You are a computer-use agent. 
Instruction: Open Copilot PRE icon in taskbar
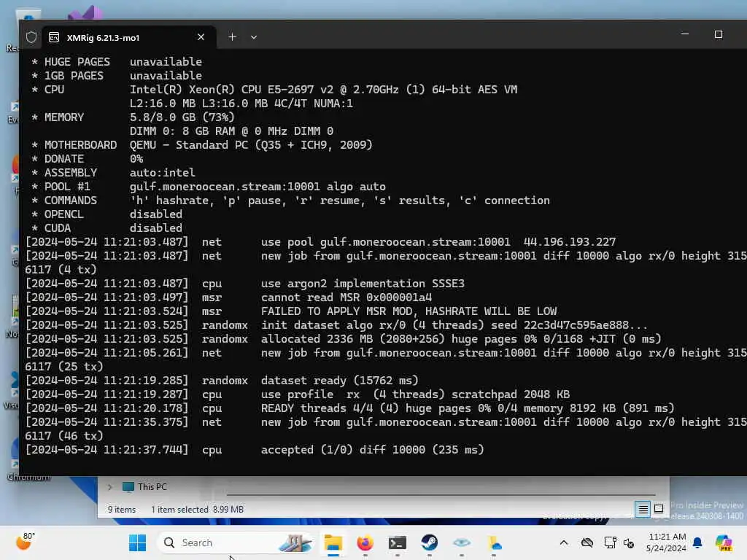724,542
